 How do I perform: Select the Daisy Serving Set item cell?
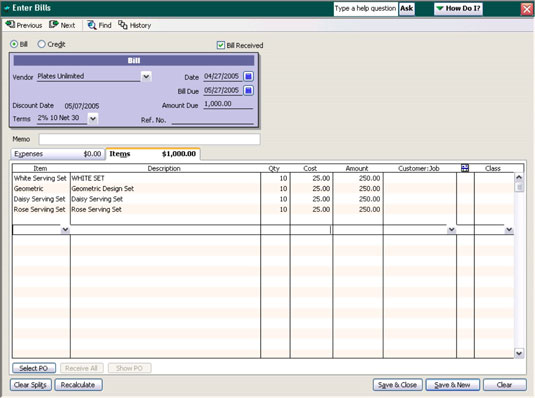(x=41, y=199)
